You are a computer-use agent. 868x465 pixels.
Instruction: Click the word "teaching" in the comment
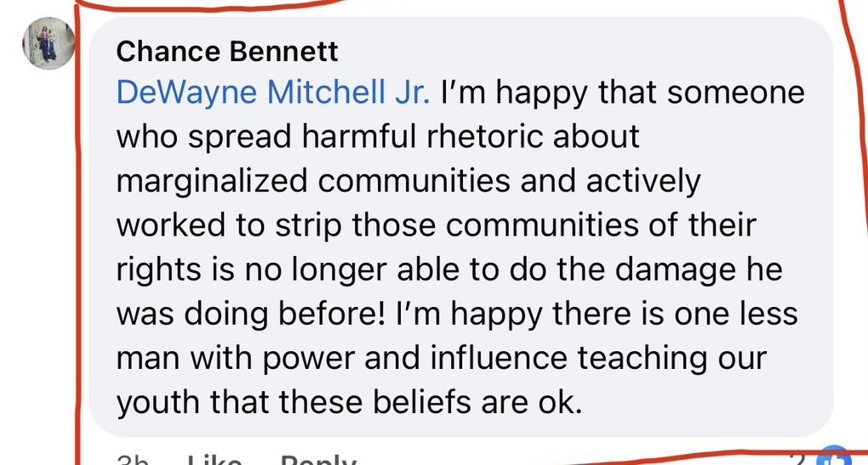(x=642, y=358)
